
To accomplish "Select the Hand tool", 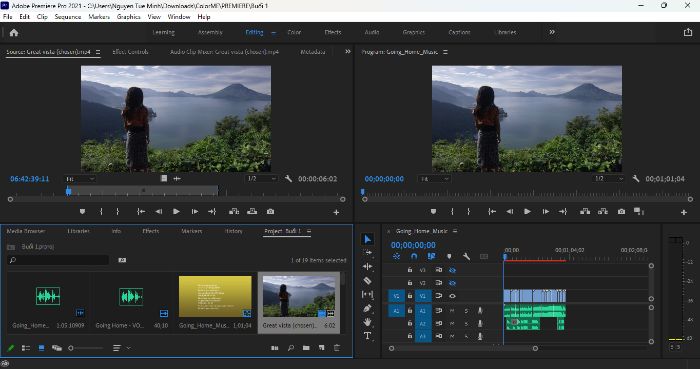I will [367, 322].
